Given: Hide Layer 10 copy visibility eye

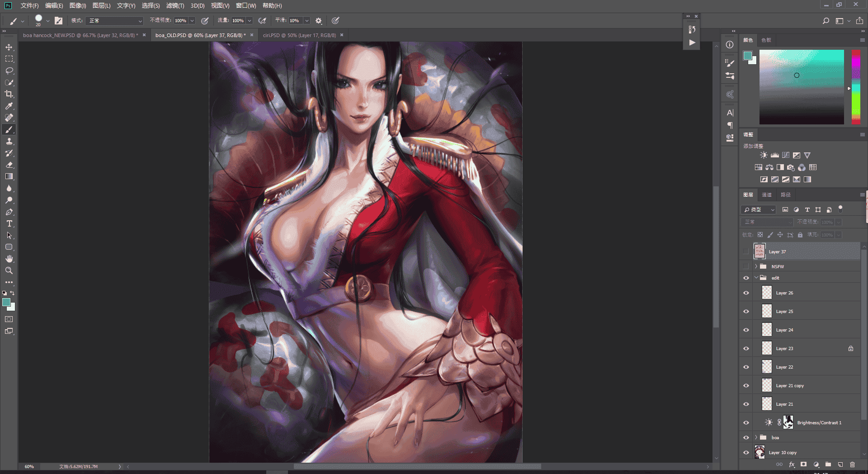Looking at the screenshot, I should (x=746, y=452).
